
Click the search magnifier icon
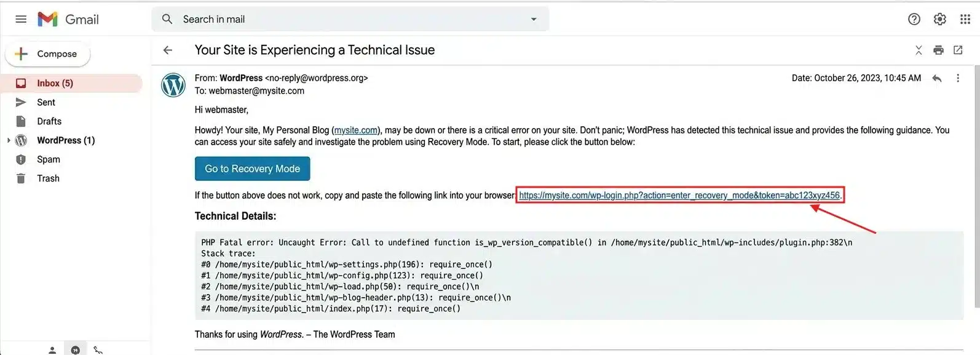pyautogui.click(x=167, y=19)
